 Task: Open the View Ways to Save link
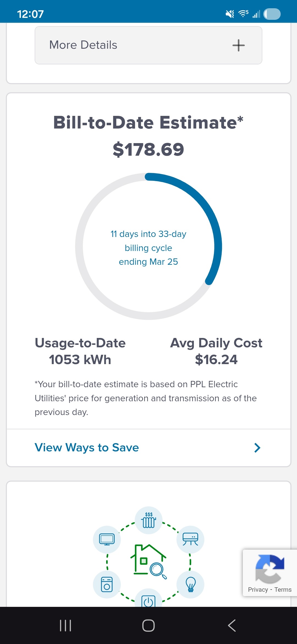(87, 448)
